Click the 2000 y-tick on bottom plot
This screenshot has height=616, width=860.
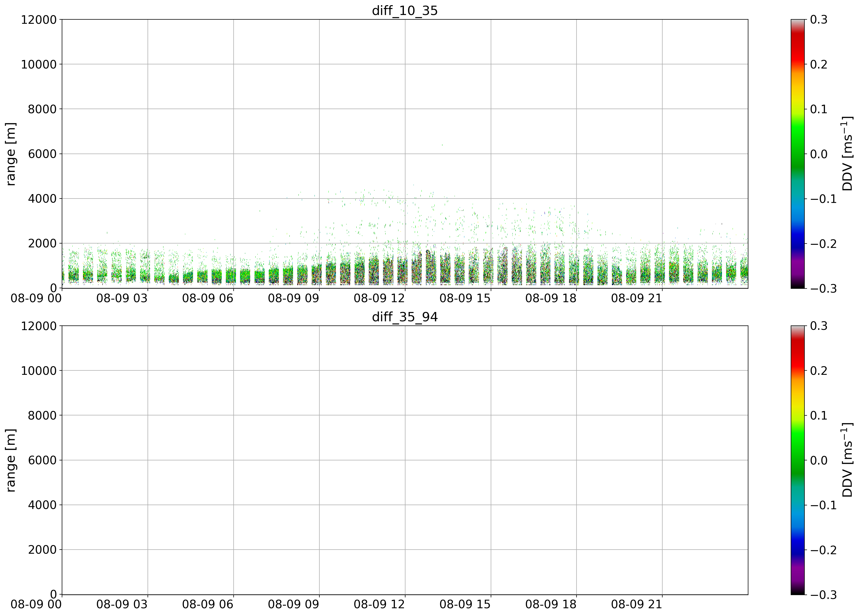pyautogui.click(x=42, y=550)
